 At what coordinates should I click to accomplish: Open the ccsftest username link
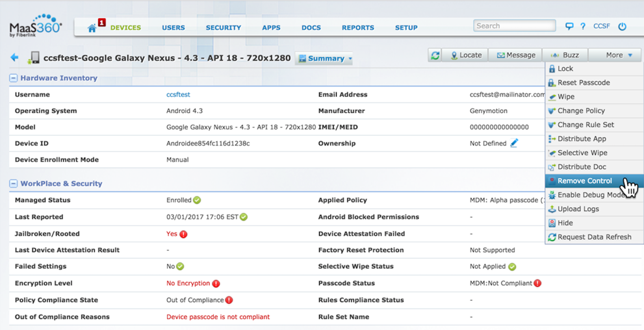click(178, 95)
